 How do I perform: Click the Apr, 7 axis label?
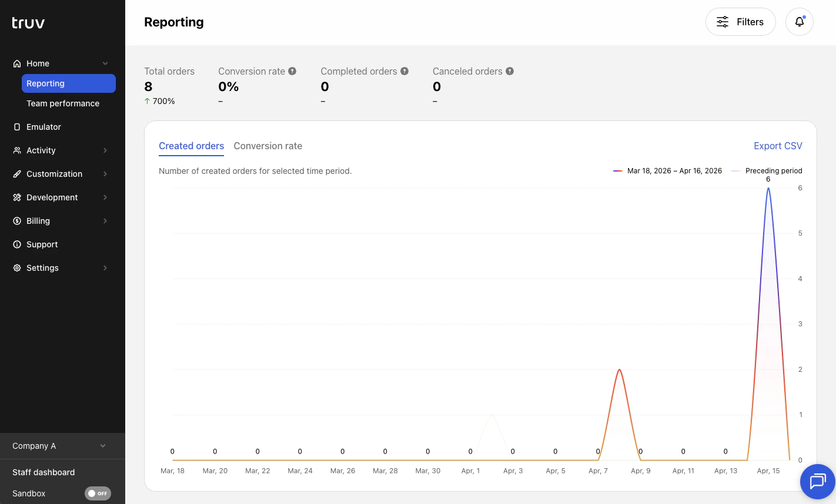598,471
